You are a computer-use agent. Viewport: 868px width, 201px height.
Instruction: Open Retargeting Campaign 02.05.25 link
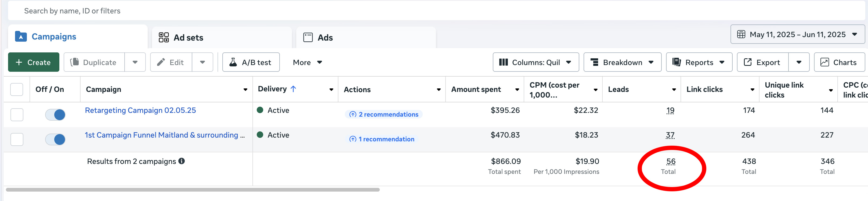click(140, 110)
